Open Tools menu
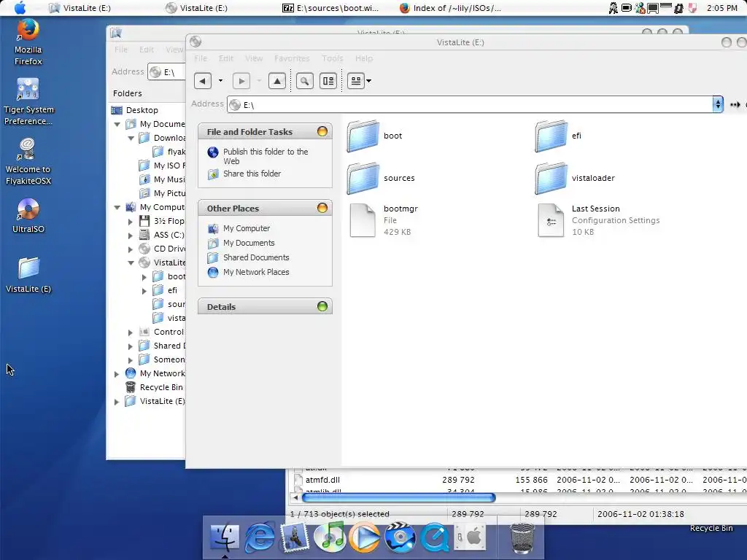 click(x=332, y=58)
